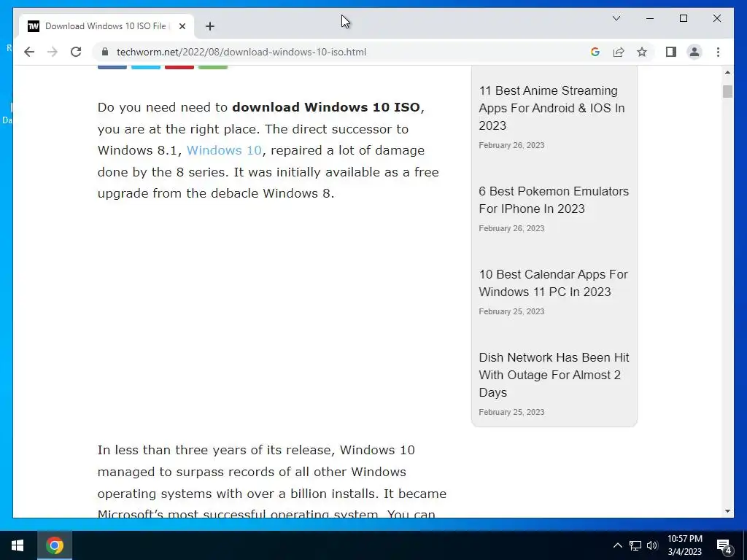Click the bold 'download Windows 10 ISO' text
This screenshot has height=560, width=747.
[x=326, y=107]
